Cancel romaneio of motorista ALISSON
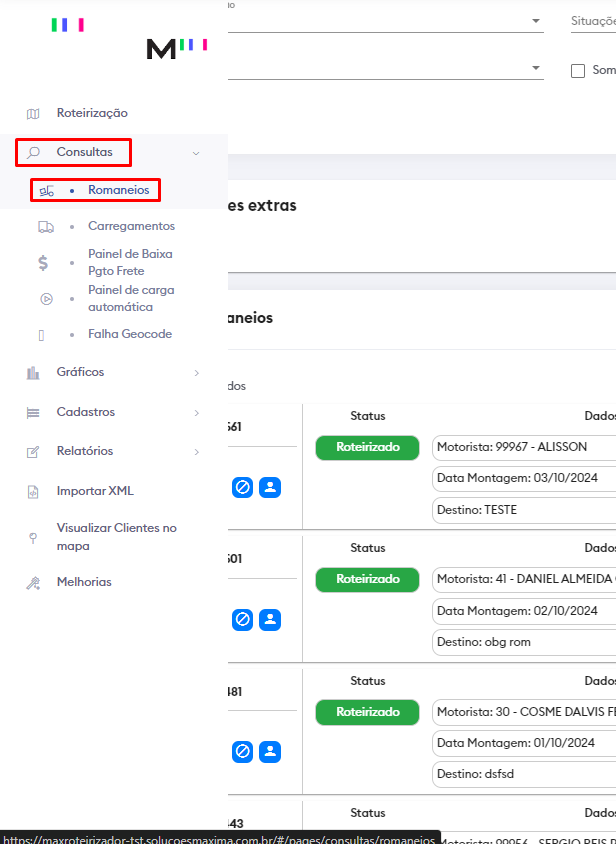This screenshot has height=844, width=616. click(242, 487)
